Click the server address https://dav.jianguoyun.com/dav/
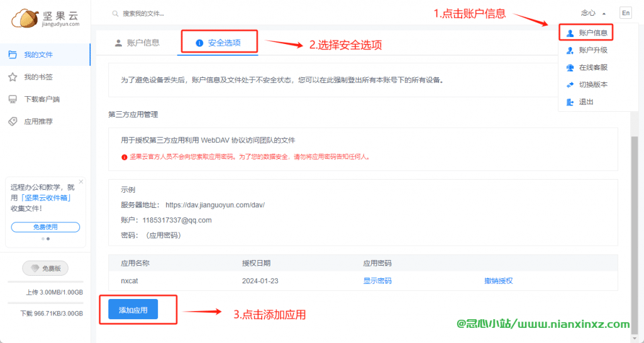This screenshot has height=343, width=644. pos(215,205)
